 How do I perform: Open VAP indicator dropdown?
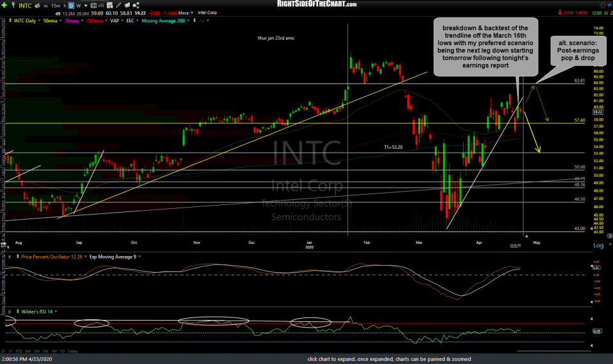coord(123,20)
